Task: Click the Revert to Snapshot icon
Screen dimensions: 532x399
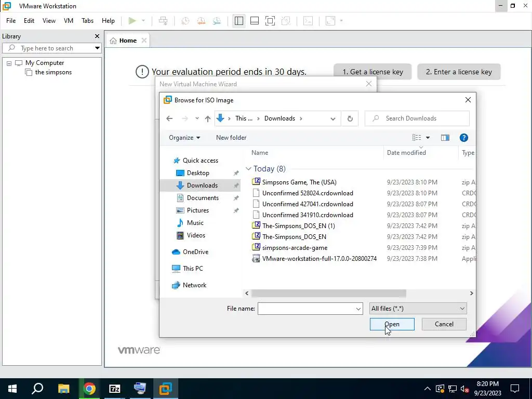Action: click(201, 21)
